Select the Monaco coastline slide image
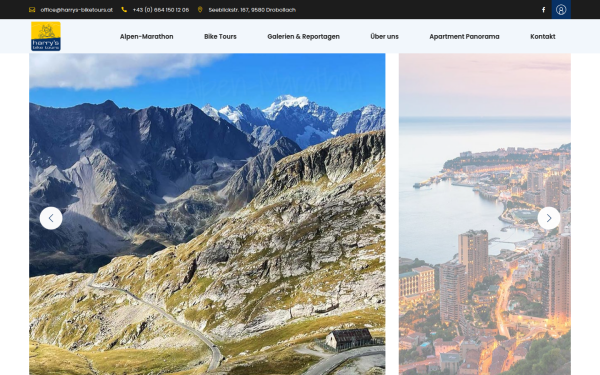Screen dimensions: 600x375 (485, 214)
